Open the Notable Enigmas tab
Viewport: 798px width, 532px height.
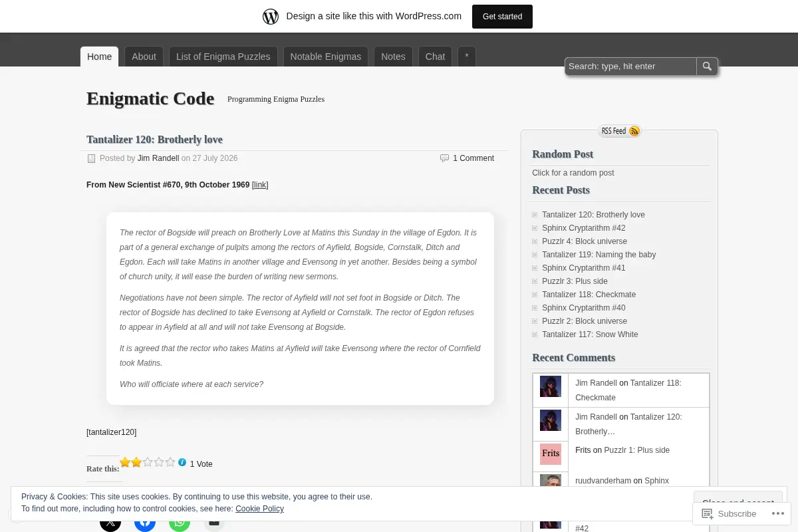click(x=326, y=57)
